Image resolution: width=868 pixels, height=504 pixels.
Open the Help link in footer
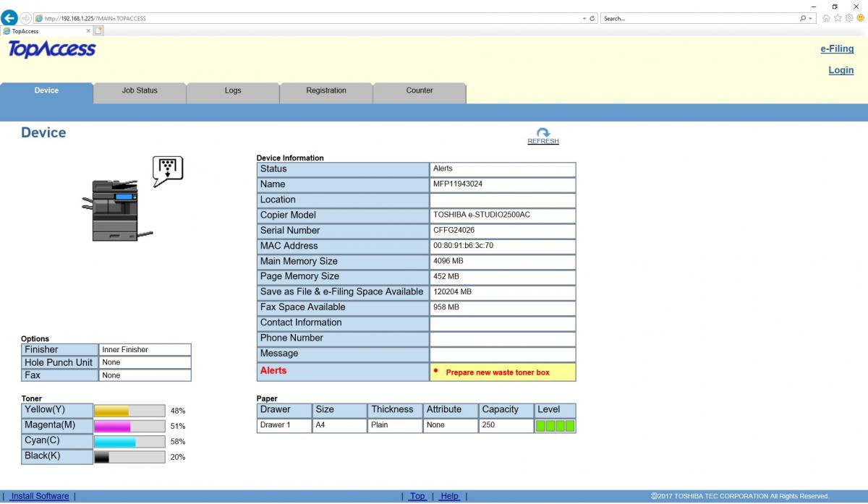click(450, 496)
